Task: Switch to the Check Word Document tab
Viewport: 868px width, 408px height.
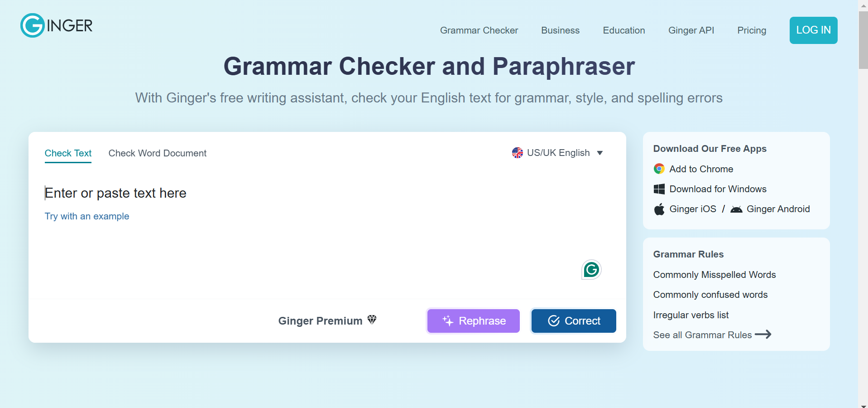Action: 157,153
